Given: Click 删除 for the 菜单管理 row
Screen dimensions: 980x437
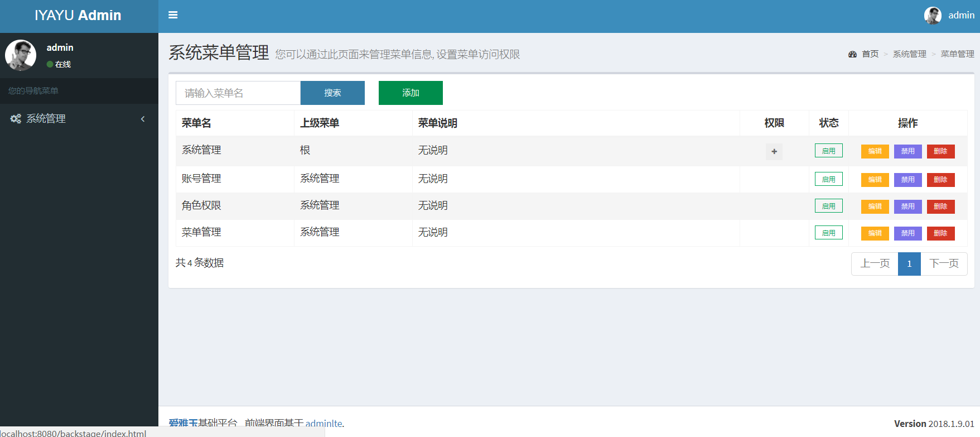Looking at the screenshot, I should pyautogui.click(x=941, y=233).
